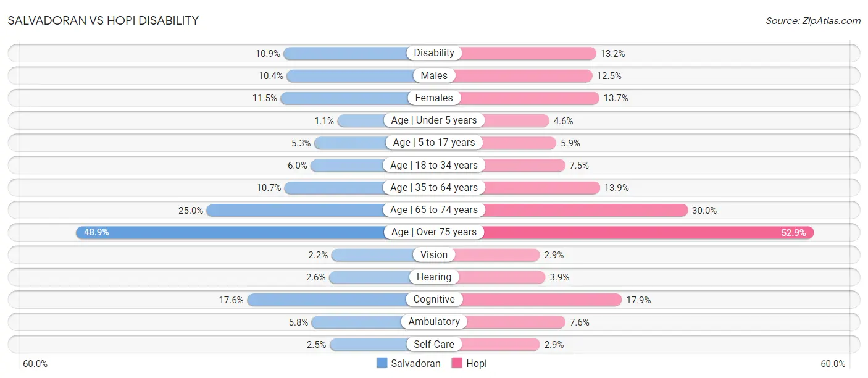Click the Self-Care category label
This screenshot has width=868, height=378.
point(434,344)
